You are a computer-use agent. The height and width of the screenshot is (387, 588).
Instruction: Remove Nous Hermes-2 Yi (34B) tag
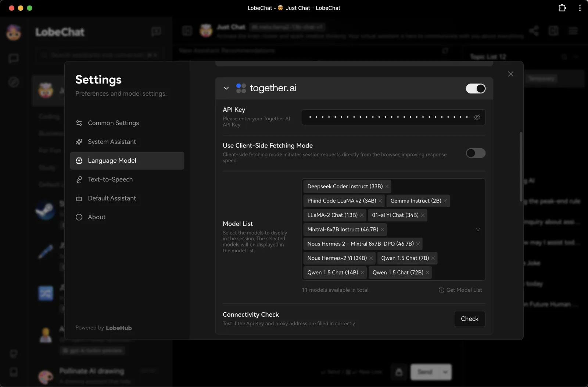(371, 258)
